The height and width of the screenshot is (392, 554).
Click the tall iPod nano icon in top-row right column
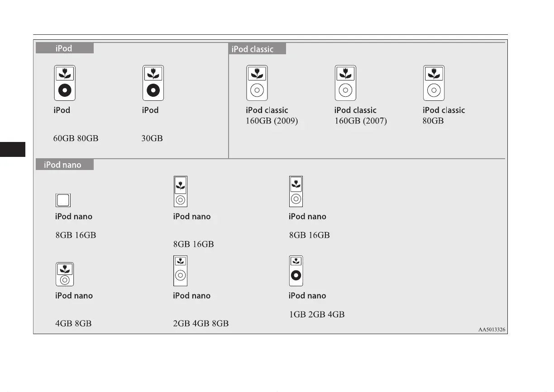(x=296, y=192)
